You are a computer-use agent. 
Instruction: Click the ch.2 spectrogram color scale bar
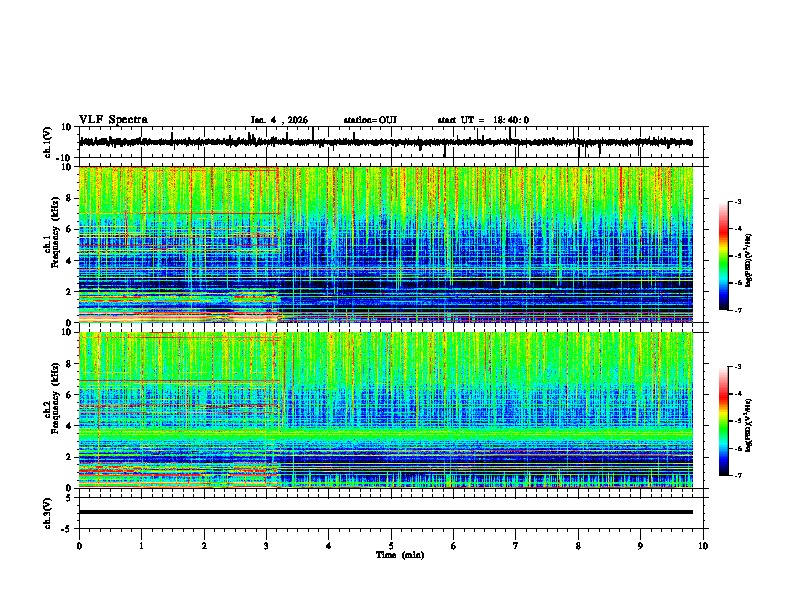(724, 421)
